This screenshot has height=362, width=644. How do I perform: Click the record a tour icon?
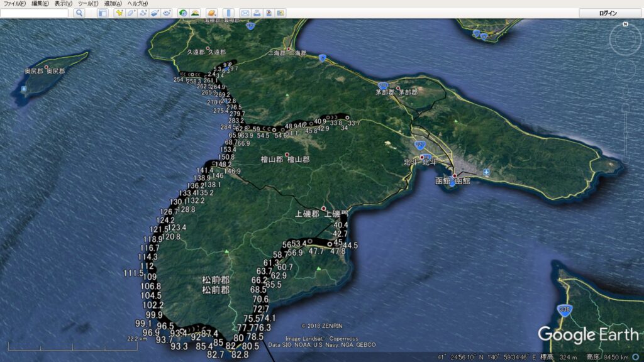(167, 13)
